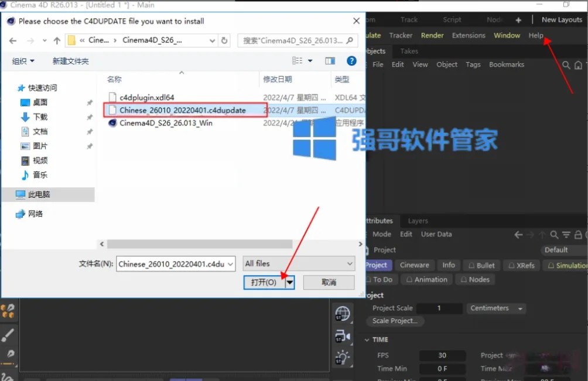Click the 打开(O) button
588x381 pixels.
(264, 282)
